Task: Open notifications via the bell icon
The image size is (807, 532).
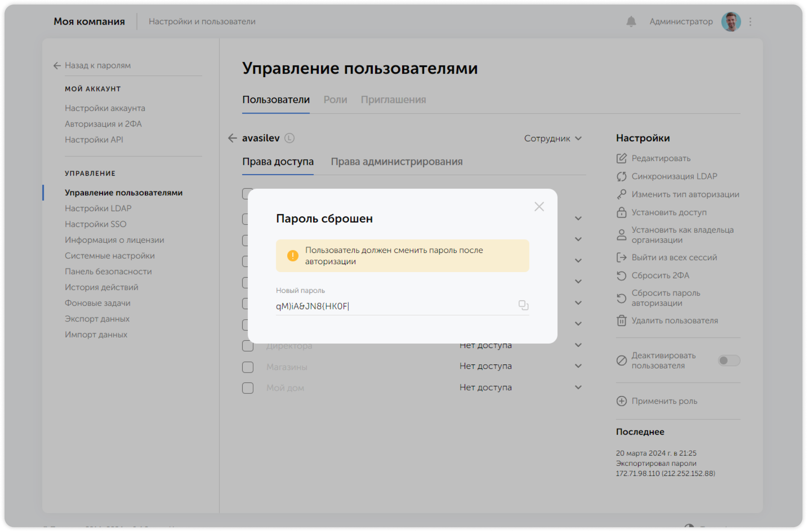Action: point(631,21)
